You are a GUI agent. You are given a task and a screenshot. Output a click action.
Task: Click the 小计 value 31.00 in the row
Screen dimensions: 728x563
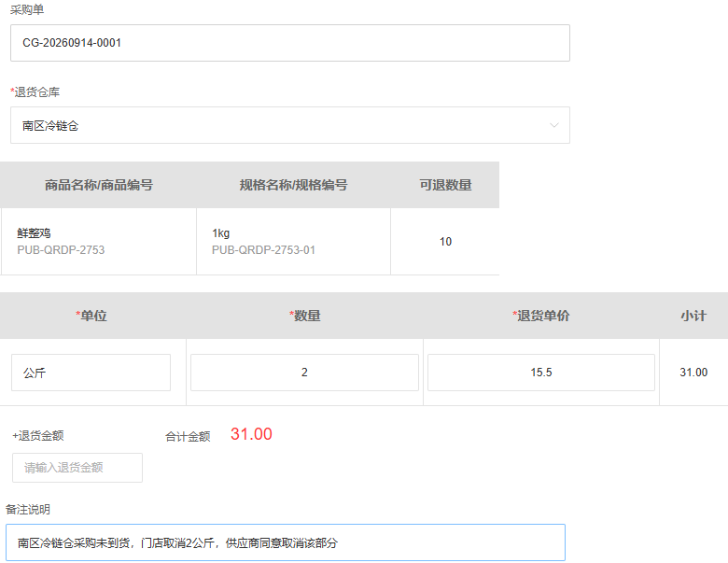(x=693, y=373)
